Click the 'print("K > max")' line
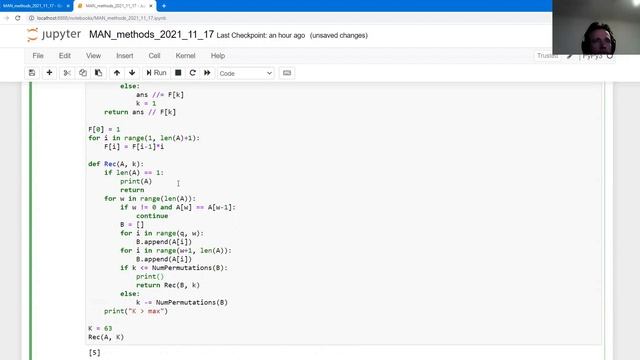 coord(136,311)
